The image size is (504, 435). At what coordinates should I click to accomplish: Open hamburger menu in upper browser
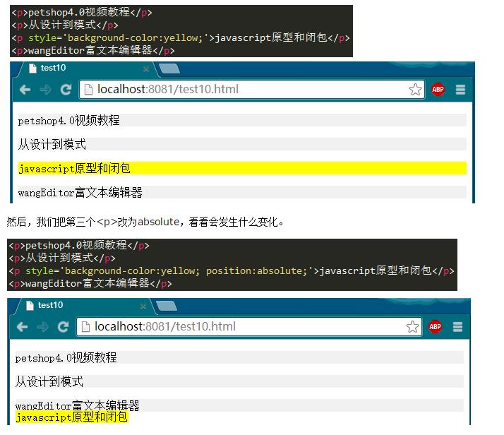point(460,90)
